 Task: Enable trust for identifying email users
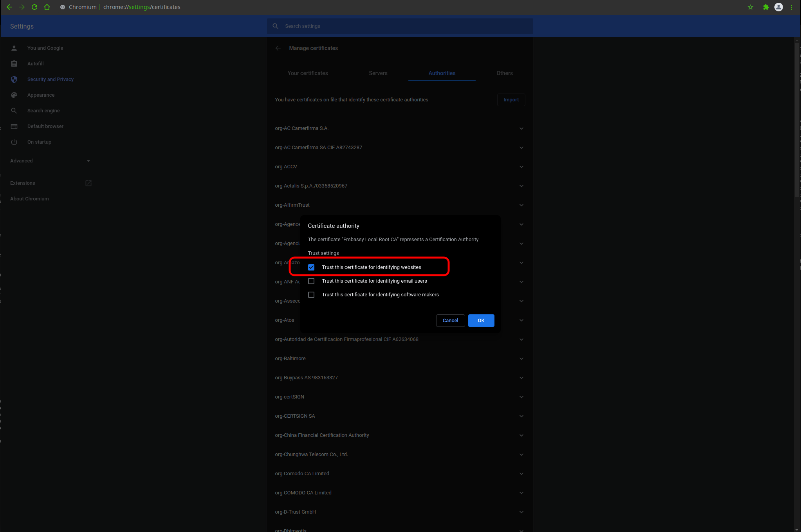pos(311,281)
